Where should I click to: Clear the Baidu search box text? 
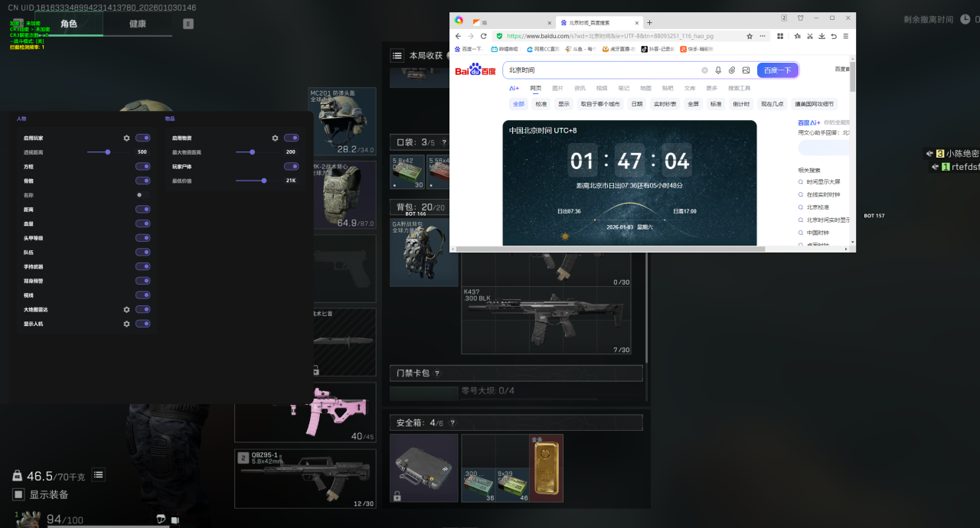click(x=704, y=70)
